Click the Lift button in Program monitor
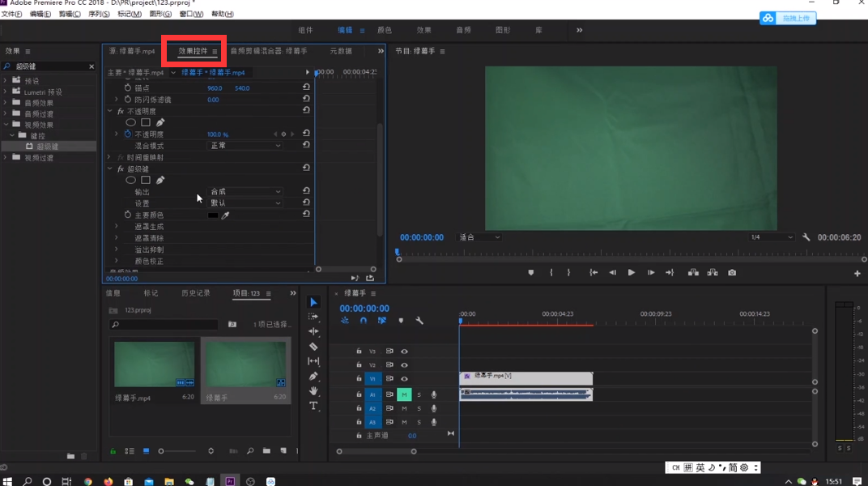 coord(693,272)
